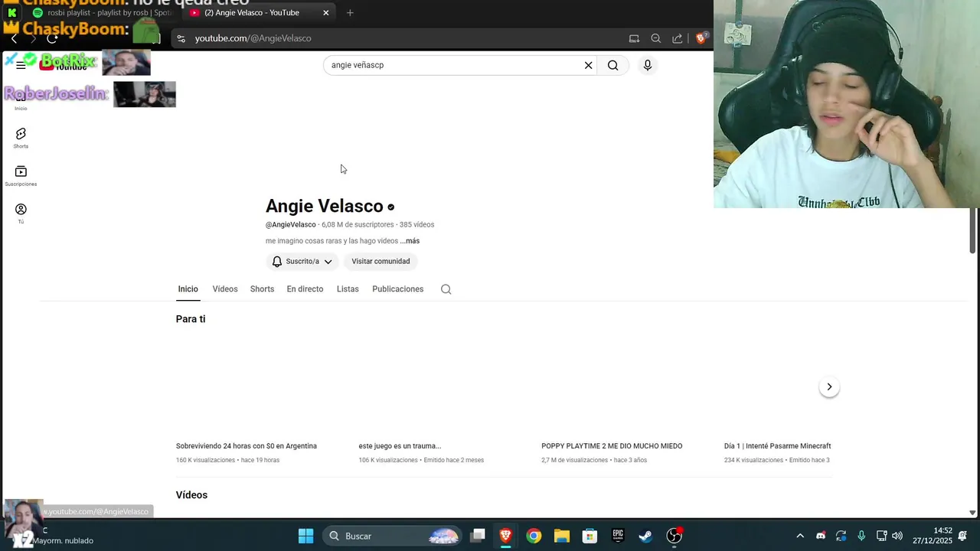Image resolution: width=980 pixels, height=551 pixels.
Task: Open the En directo channel tab
Action: click(305, 289)
